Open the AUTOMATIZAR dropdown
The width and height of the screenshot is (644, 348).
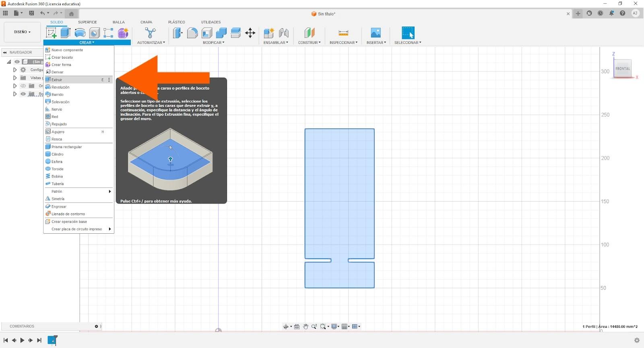pos(151,43)
